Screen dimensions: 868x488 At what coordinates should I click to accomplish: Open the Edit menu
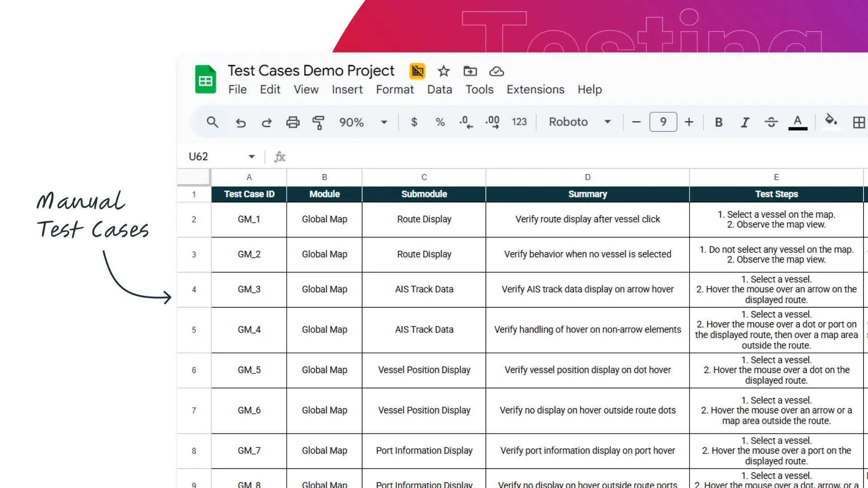click(x=270, y=89)
